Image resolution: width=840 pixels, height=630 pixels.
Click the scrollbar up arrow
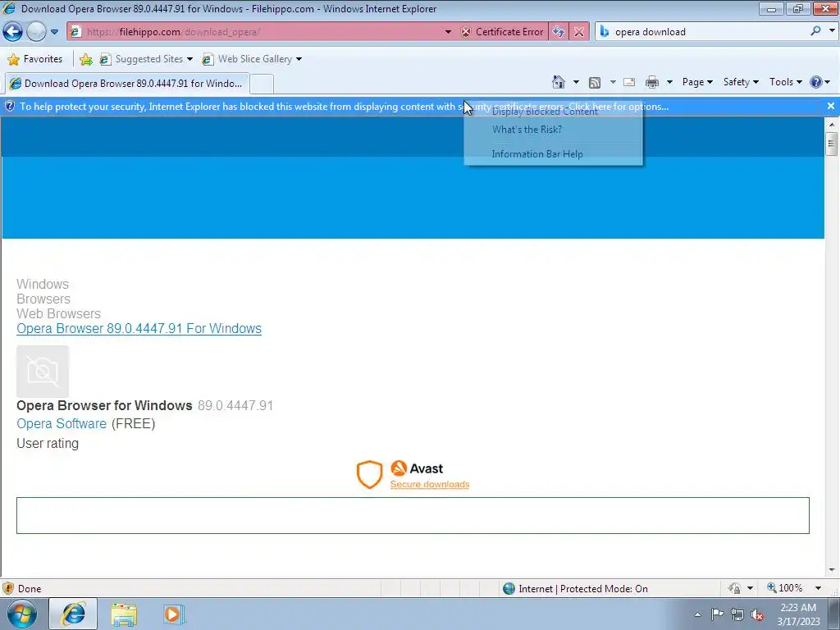832,125
